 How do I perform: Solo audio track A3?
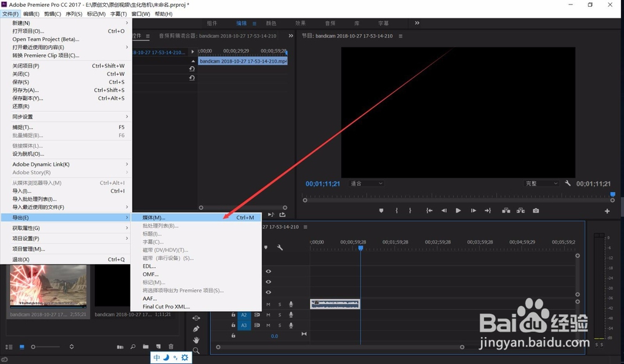tap(280, 325)
